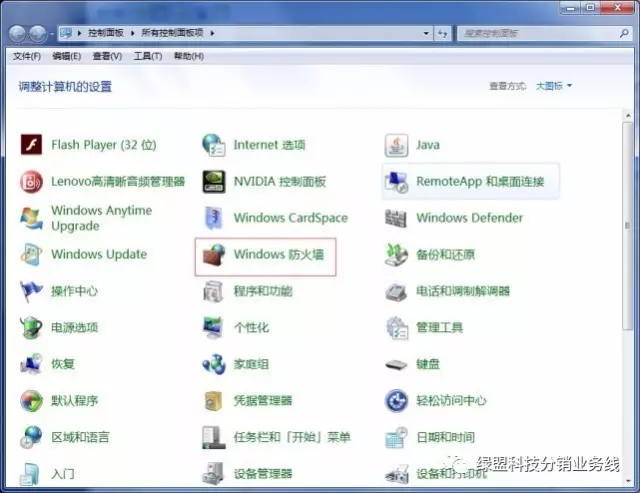Click the 程序和功能 text link
640x493 pixels.
pyautogui.click(x=263, y=291)
